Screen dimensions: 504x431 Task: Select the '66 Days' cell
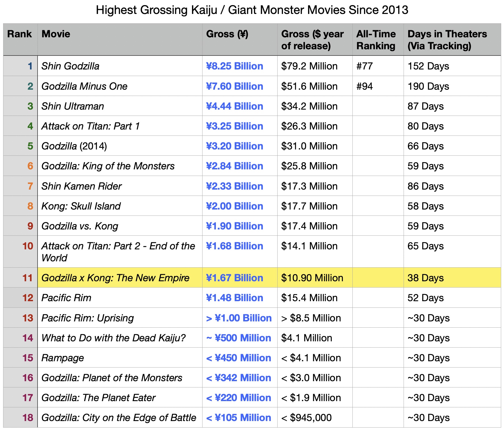tap(452, 145)
